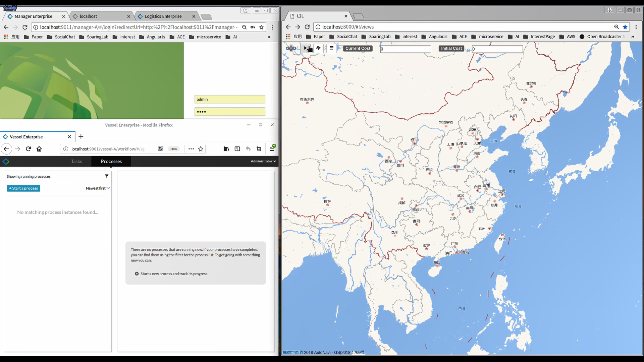Open Chrome menu in the L2L window
Screen dimensions: 644x362
coord(636,27)
